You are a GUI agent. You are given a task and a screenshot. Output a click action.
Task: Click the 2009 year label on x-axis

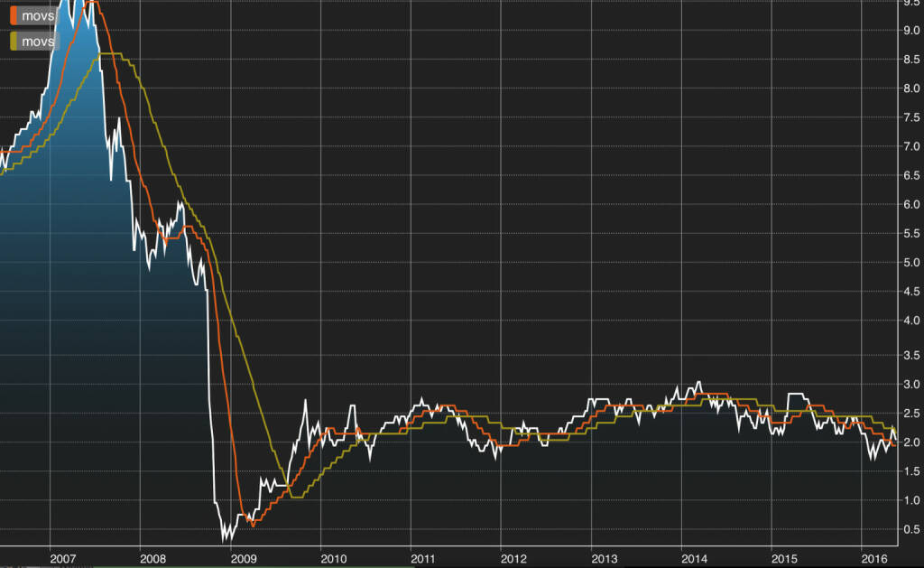[x=244, y=559]
